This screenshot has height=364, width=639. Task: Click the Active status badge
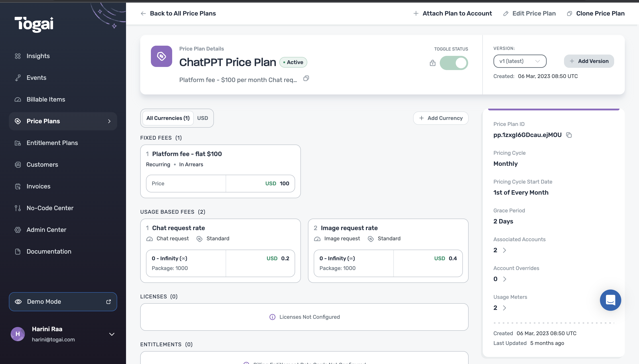tap(293, 62)
